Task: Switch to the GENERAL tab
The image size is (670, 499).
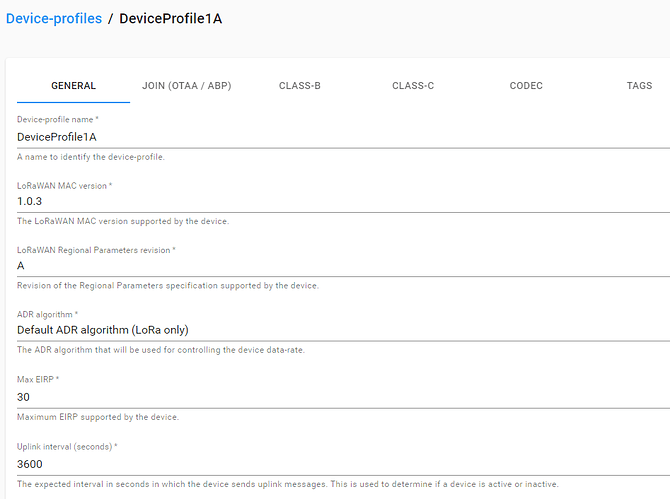Action: [73, 85]
